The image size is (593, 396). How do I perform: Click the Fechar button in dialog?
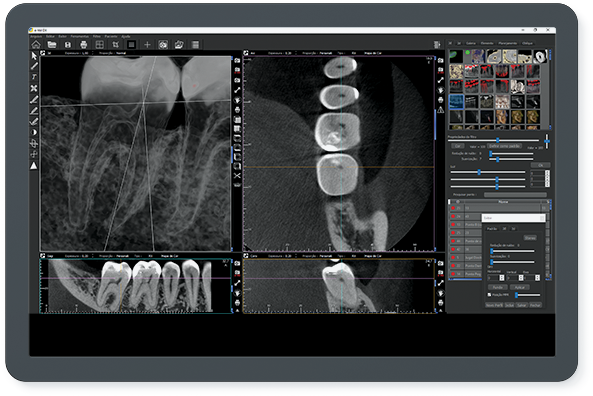(535, 305)
